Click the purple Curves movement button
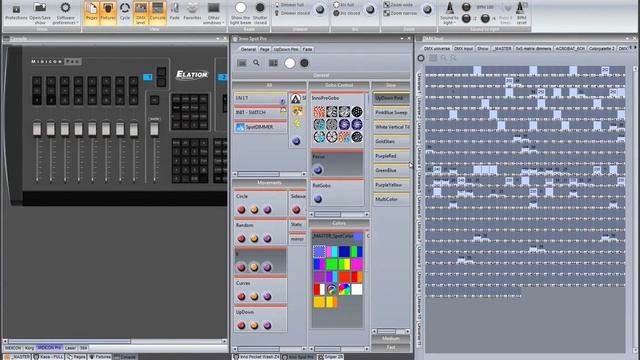The width and height of the screenshot is (640, 360). [267, 296]
